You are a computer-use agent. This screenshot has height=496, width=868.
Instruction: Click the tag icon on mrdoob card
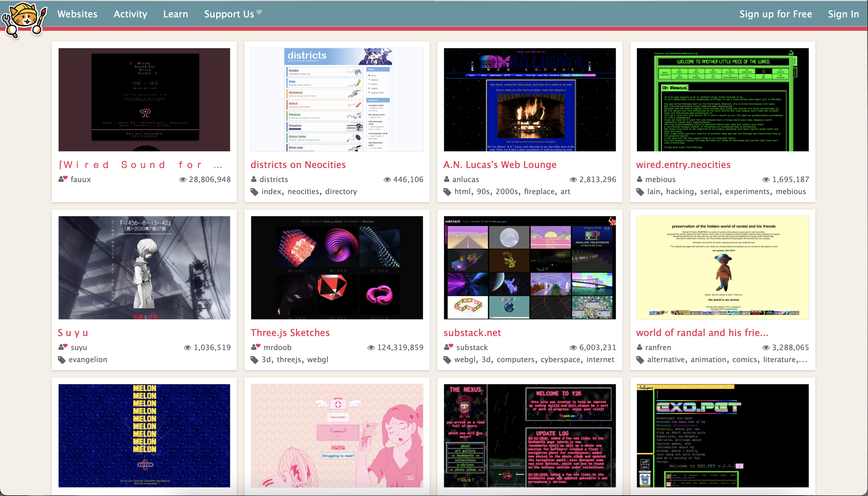coord(255,360)
